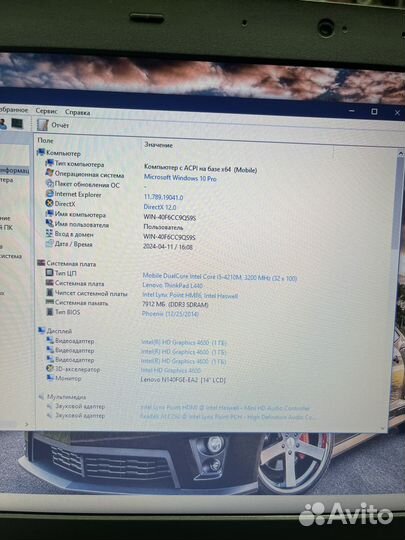
Task: Select the Компьютер с ACPI на базе x64 value
Action: (200, 169)
